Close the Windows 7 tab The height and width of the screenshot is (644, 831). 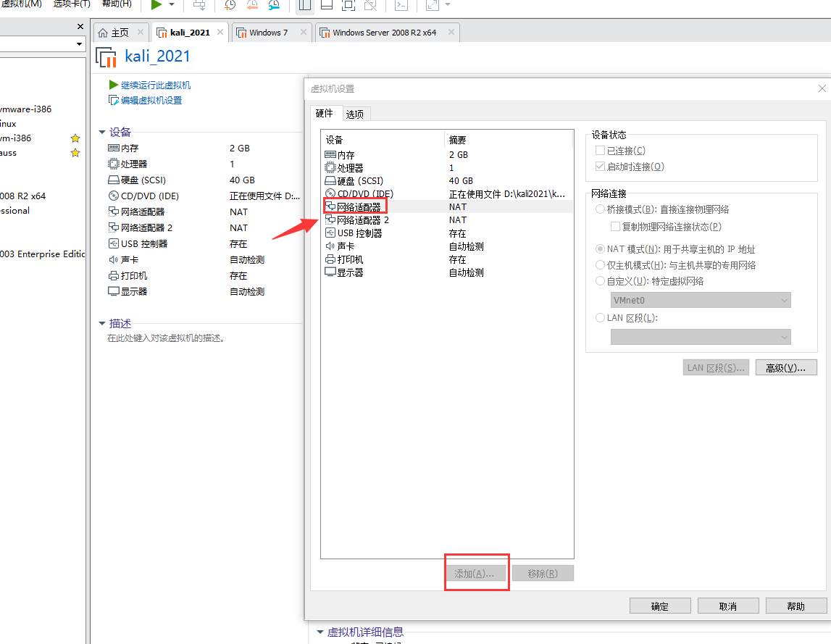coord(303,32)
